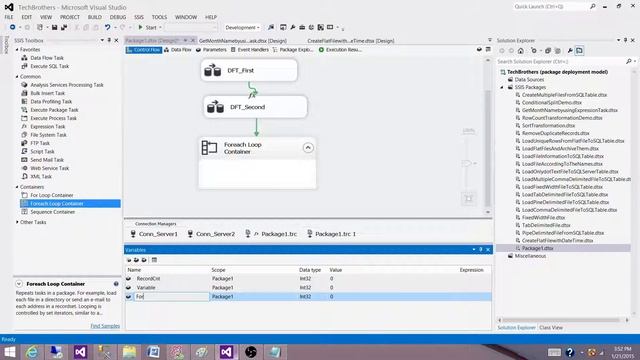Click the Expression column header
640x360 pixels.
coord(471,270)
